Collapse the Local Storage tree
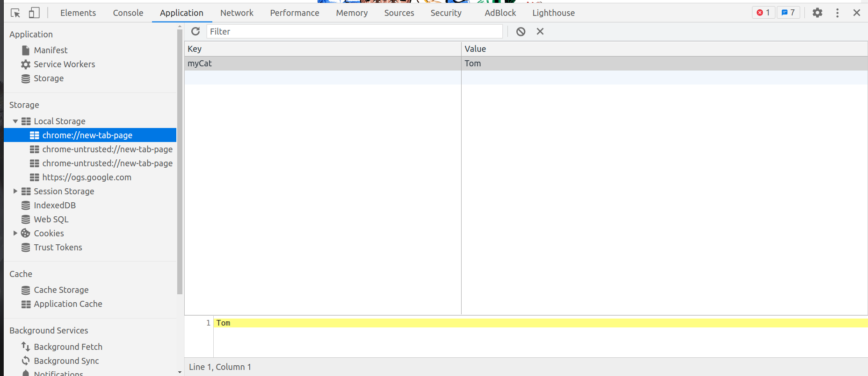This screenshot has height=376, width=868. point(15,121)
